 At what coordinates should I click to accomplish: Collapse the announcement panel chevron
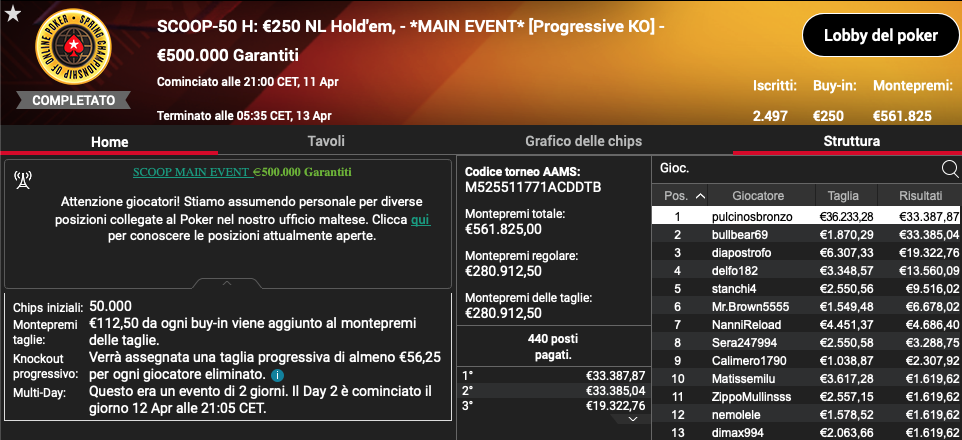point(227,284)
